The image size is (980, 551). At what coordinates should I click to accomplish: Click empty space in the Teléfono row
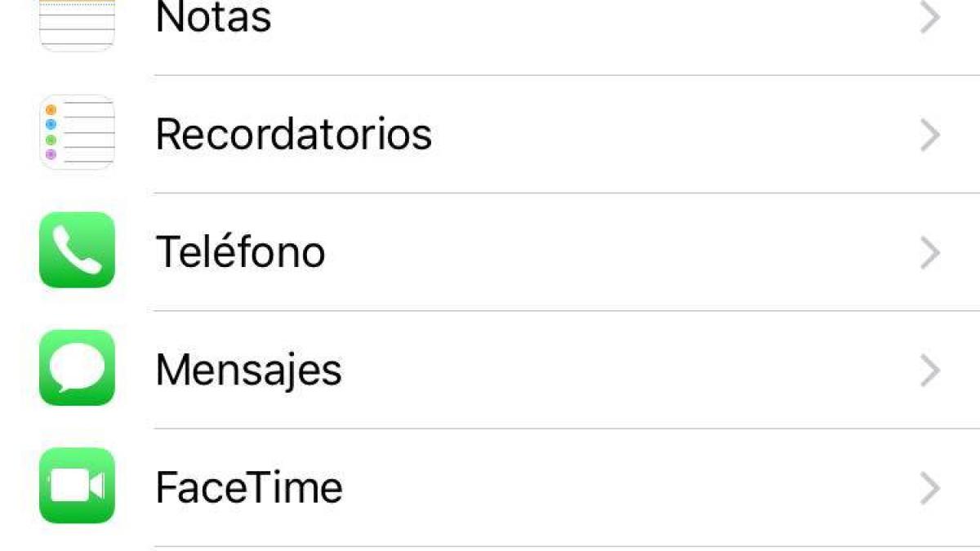(621, 252)
